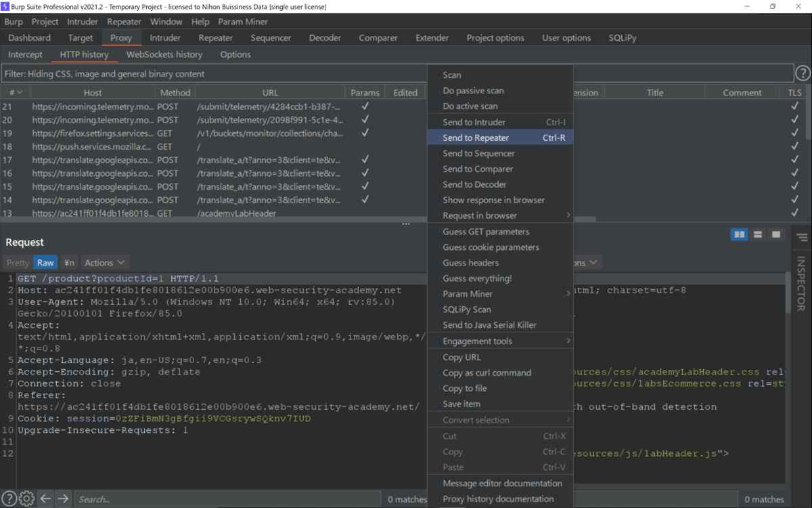This screenshot has height=508, width=812.
Task: Choose Send to Java Serial Killer
Action: click(500, 325)
